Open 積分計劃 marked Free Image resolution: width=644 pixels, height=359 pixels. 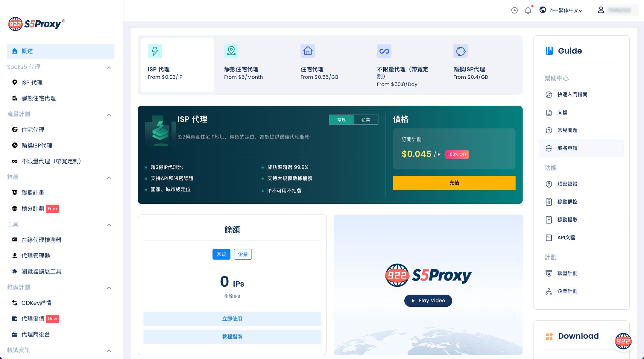click(x=32, y=209)
